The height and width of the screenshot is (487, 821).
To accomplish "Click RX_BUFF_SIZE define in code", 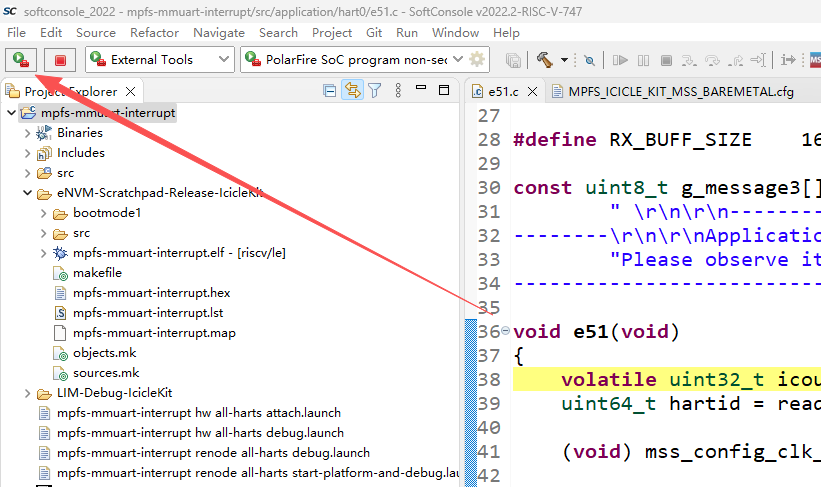I will [x=681, y=139].
